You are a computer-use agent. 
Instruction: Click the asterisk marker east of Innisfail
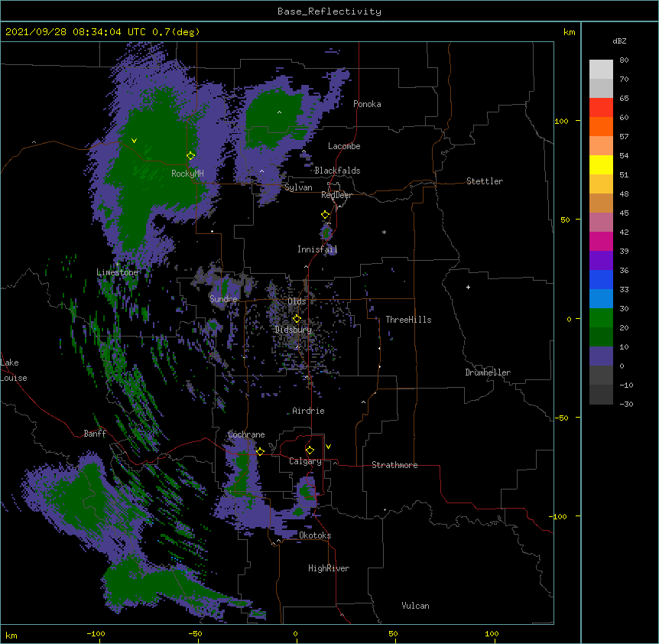pos(384,232)
